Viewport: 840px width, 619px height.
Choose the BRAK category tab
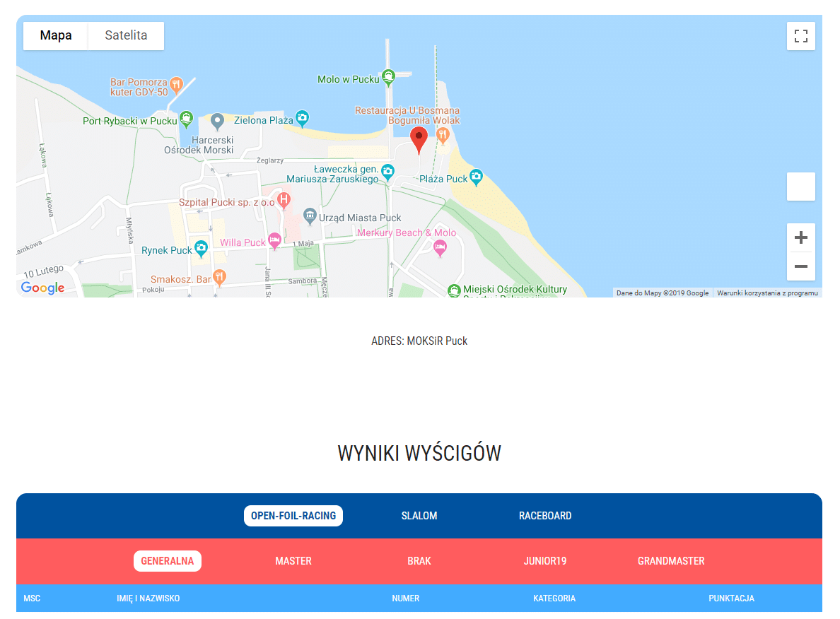click(419, 561)
